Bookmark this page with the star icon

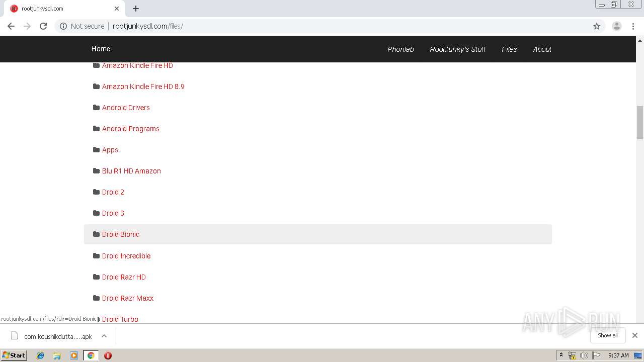597,26
